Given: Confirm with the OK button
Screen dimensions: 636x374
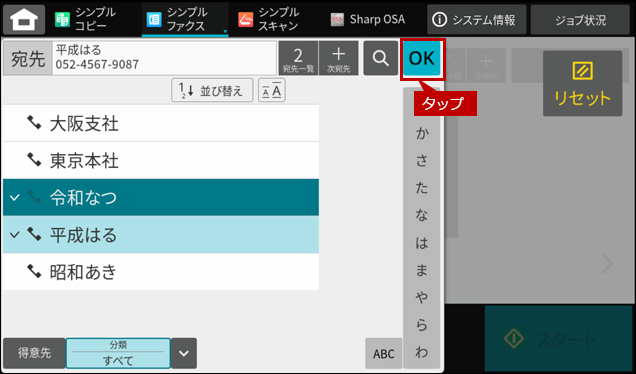Looking at the screenshot, I should (422, 58).
